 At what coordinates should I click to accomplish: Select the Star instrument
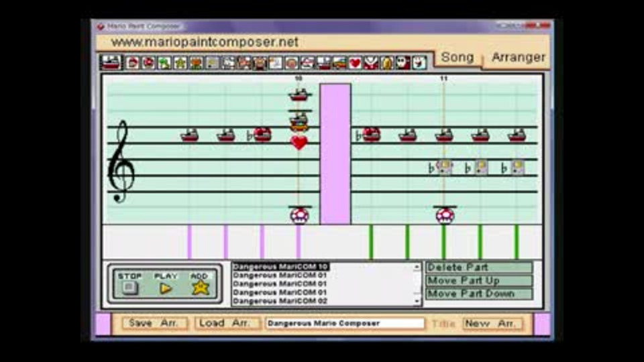coord(180,63)
